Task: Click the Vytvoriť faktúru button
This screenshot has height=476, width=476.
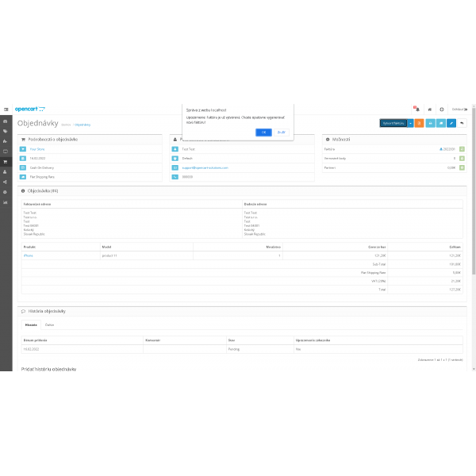Action: 393,123
